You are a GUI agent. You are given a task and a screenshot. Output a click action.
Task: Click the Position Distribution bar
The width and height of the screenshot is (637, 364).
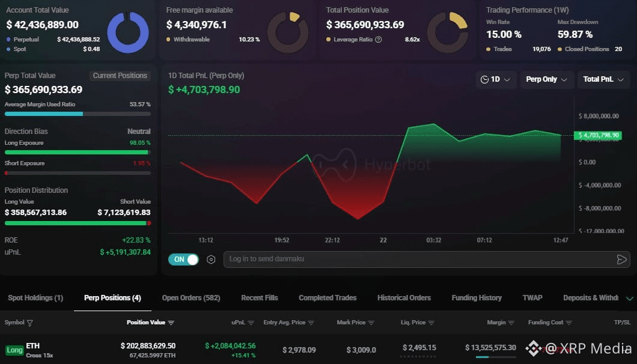[78, 223]
